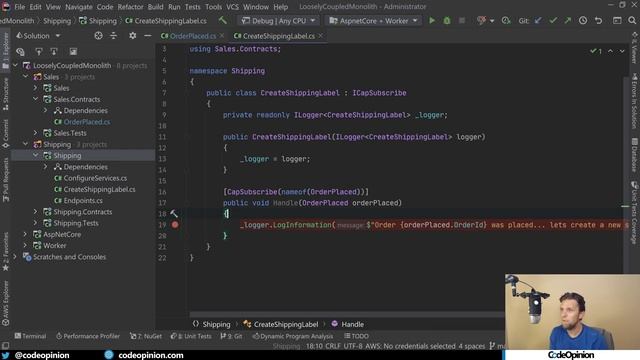Click the Debug bug icon
The height and width of the screenshot is (360, 640).
pos(447,20)
